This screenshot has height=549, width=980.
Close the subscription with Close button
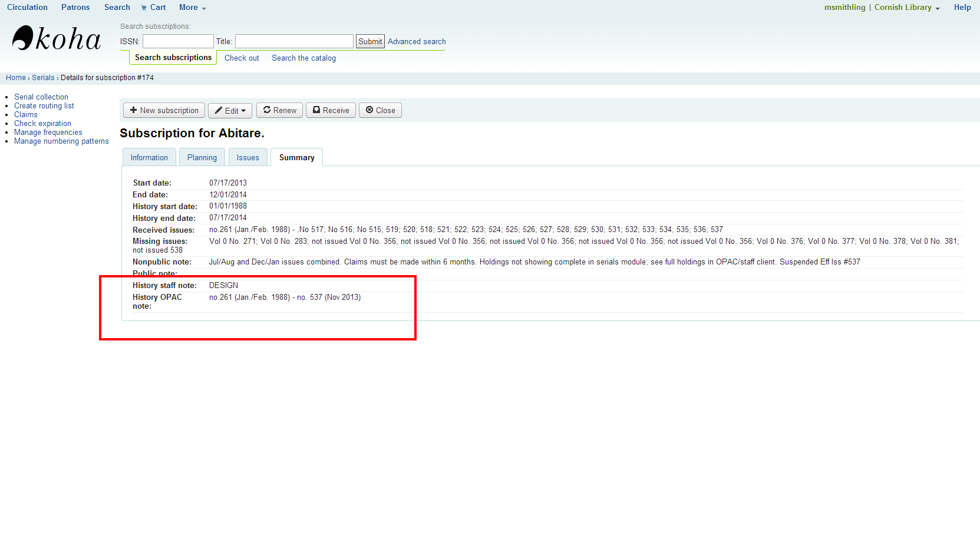tap(380, 111)
